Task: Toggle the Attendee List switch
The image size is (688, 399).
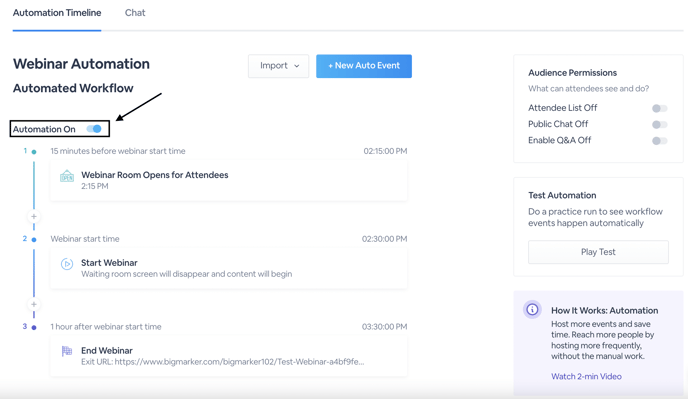Action: tap(659, 108)
